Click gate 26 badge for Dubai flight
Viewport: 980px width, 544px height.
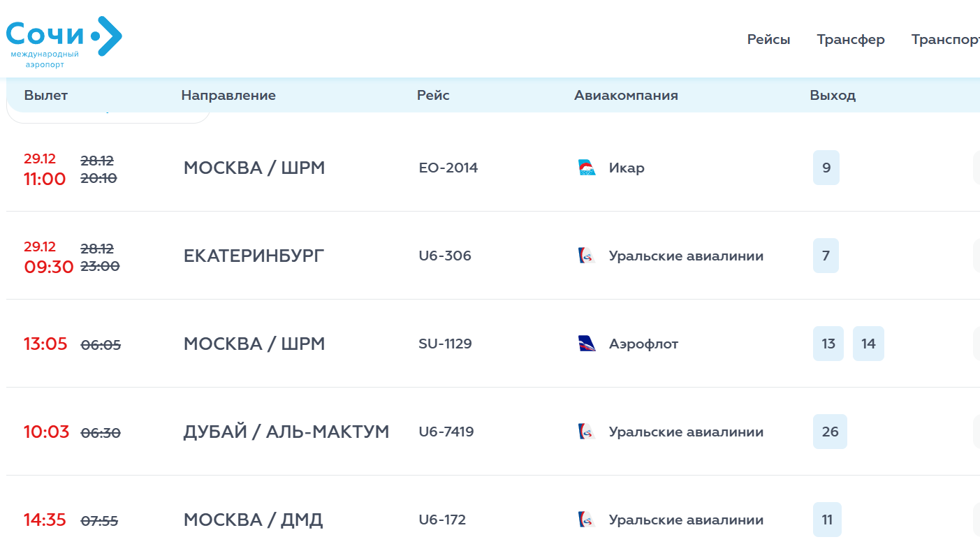pyautogui.click(x=830, y=432)
